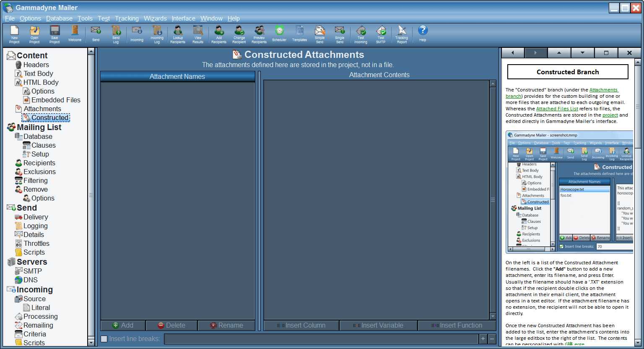Viewport: 644px width, 349px height.
Task: Click the Test Incoming toolbar icon
Action: [x=361, y=34]
